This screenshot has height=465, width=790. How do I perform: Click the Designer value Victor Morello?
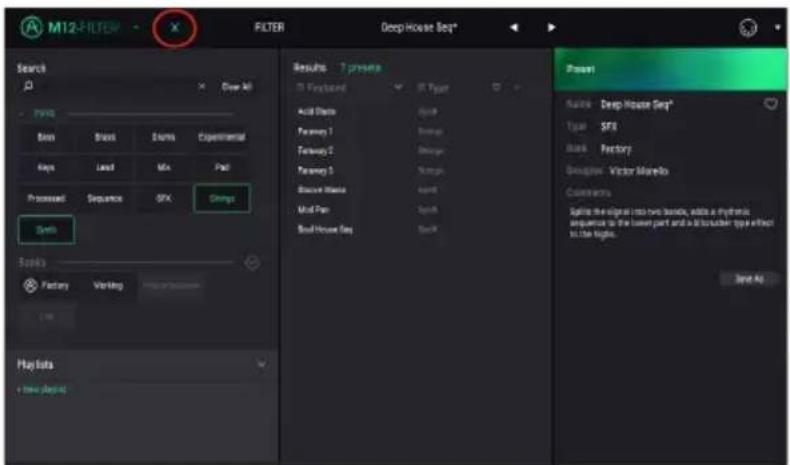click(x=639, y=171)
